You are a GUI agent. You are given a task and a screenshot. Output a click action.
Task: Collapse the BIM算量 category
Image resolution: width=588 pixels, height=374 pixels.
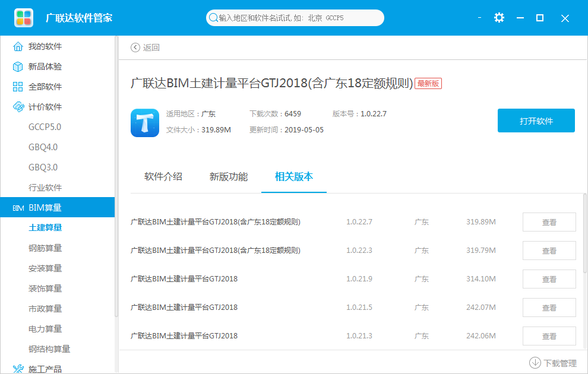tap(58, 207)
